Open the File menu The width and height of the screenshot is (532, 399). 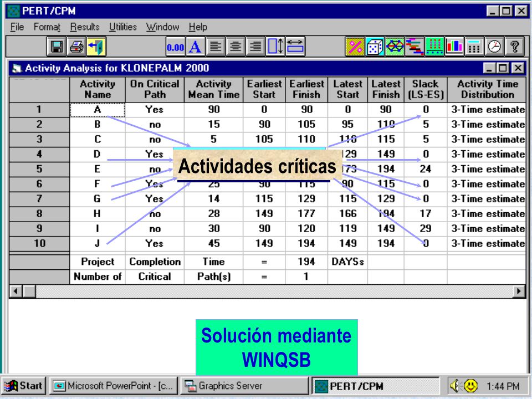click(17, 27)
